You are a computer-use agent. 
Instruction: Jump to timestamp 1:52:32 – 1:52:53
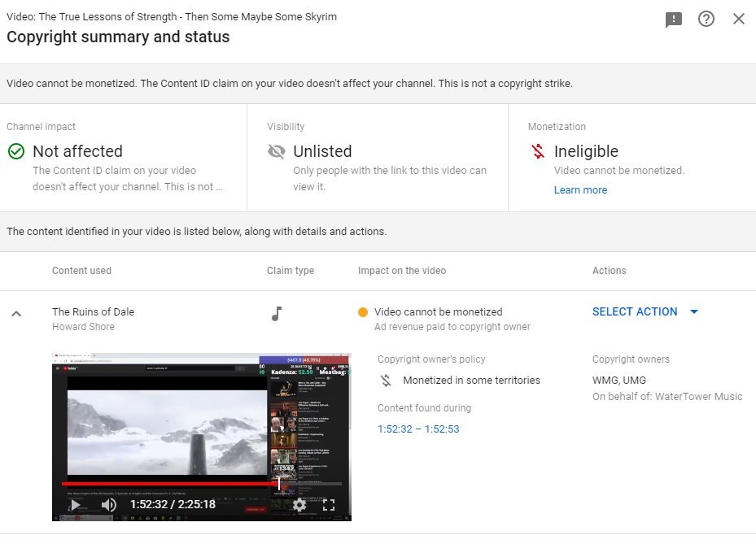(x=418, y=429)
